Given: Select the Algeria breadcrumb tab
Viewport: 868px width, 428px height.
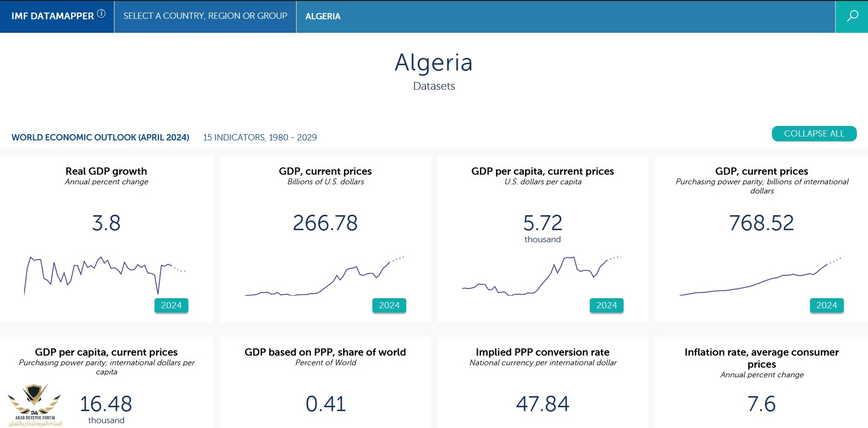Looking at the screenshot, I should (x=323, y=16).
